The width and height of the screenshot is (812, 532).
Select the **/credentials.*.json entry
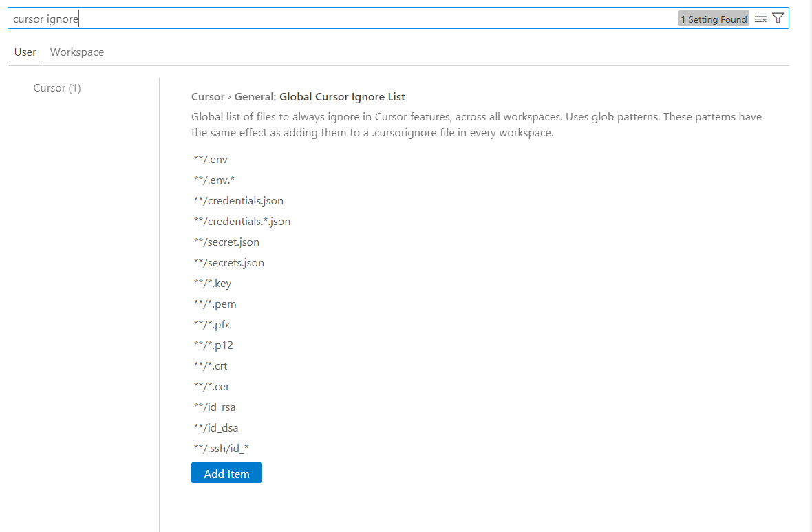tap(242, 222)
